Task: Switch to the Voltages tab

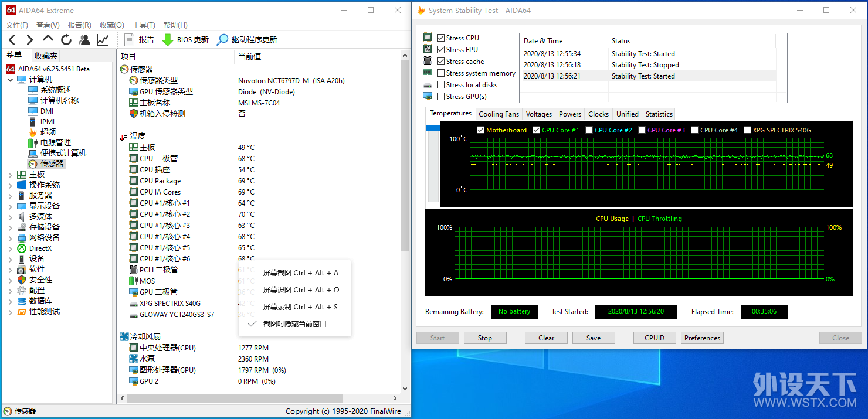Action: click(538, 114)
